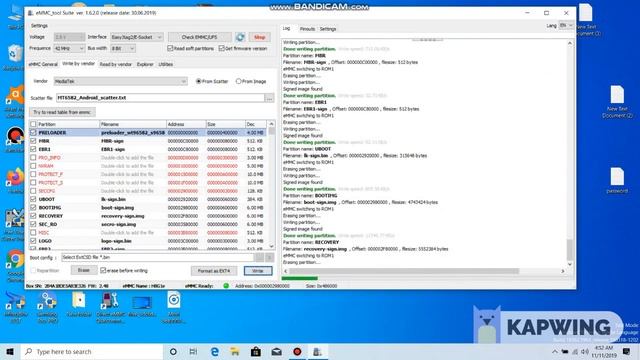This screenshot has width=640, height=360.
Task: Click Try to read table from emmc
Action: [62, 112]
